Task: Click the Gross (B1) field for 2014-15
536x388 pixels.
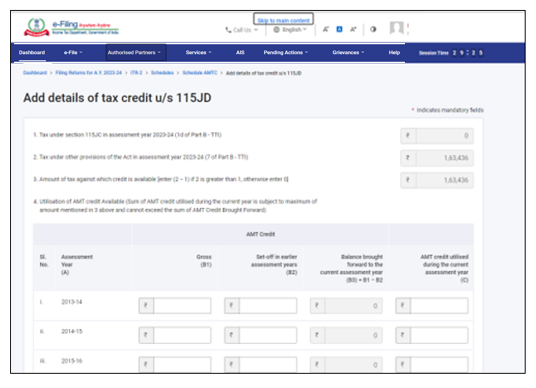Action: (175, 335)
